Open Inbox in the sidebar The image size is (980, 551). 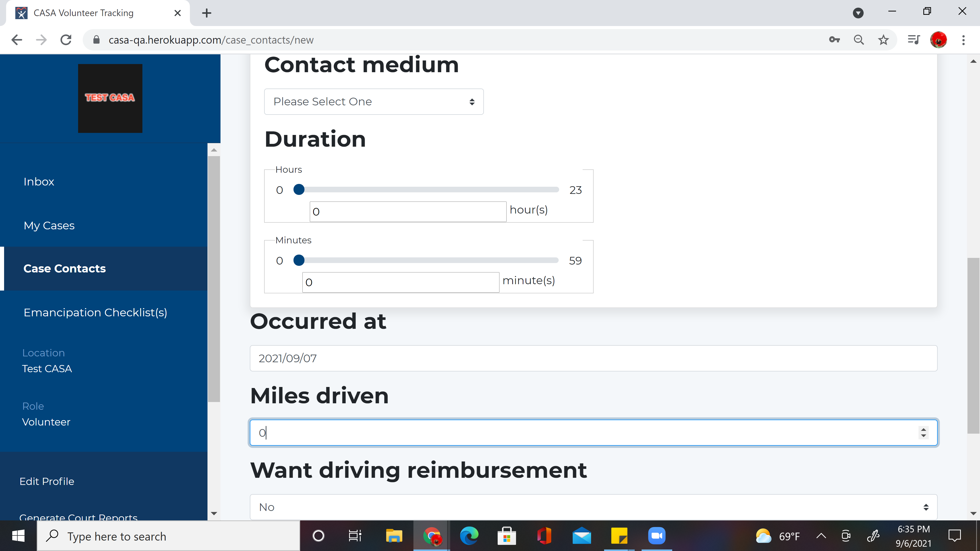[39, 182]
